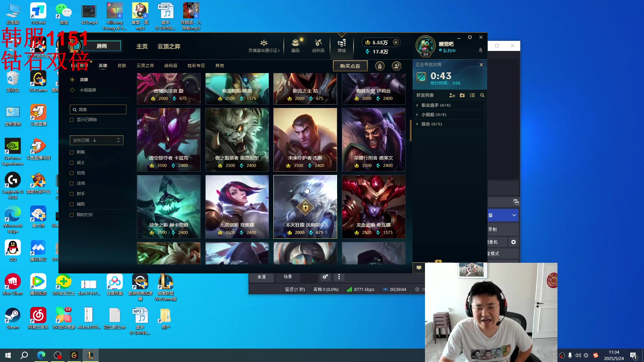Click store vertical scrollbar thumb

tap(411, 130)
